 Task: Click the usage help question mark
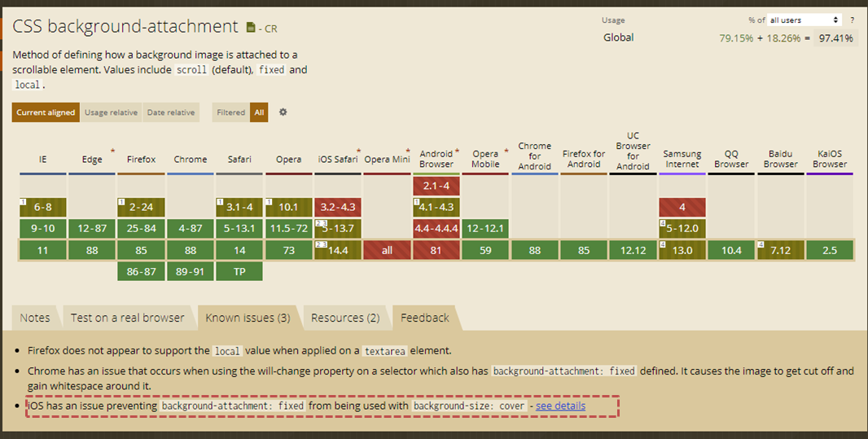point(852,20)
